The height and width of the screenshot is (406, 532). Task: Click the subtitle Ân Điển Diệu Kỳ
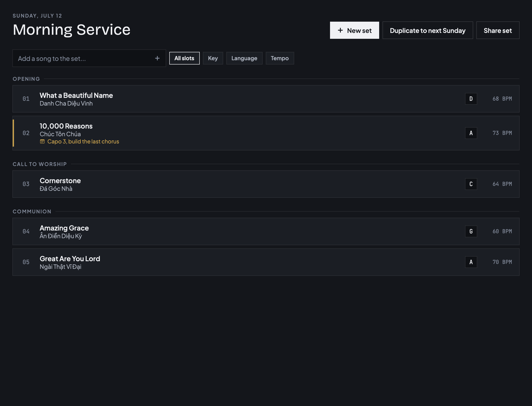[x=61, y=236]
